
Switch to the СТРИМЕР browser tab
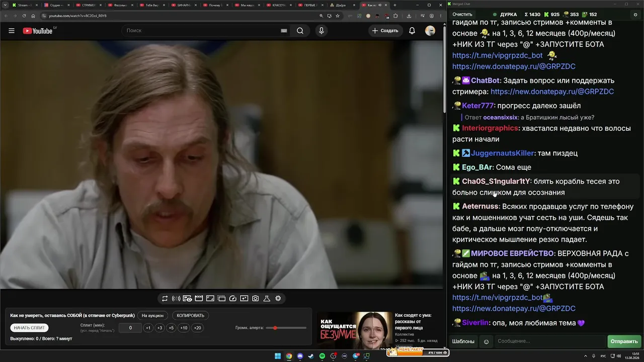[x=88, y=5]
